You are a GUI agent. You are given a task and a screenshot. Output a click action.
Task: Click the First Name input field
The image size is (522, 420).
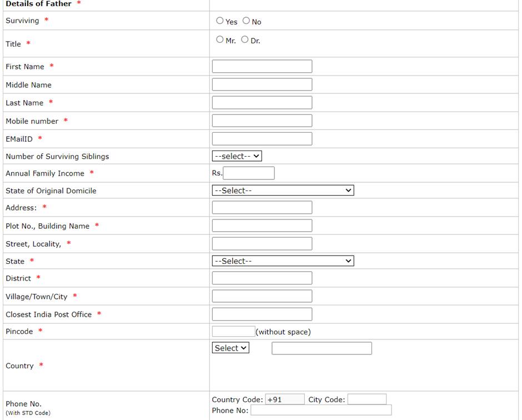pyautogui.click(x=262, y=67)
